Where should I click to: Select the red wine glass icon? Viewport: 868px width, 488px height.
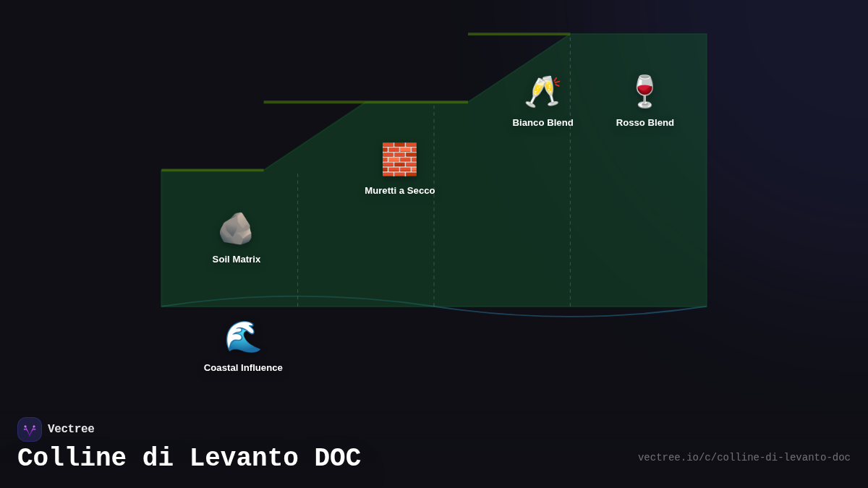tap(644, 91)
